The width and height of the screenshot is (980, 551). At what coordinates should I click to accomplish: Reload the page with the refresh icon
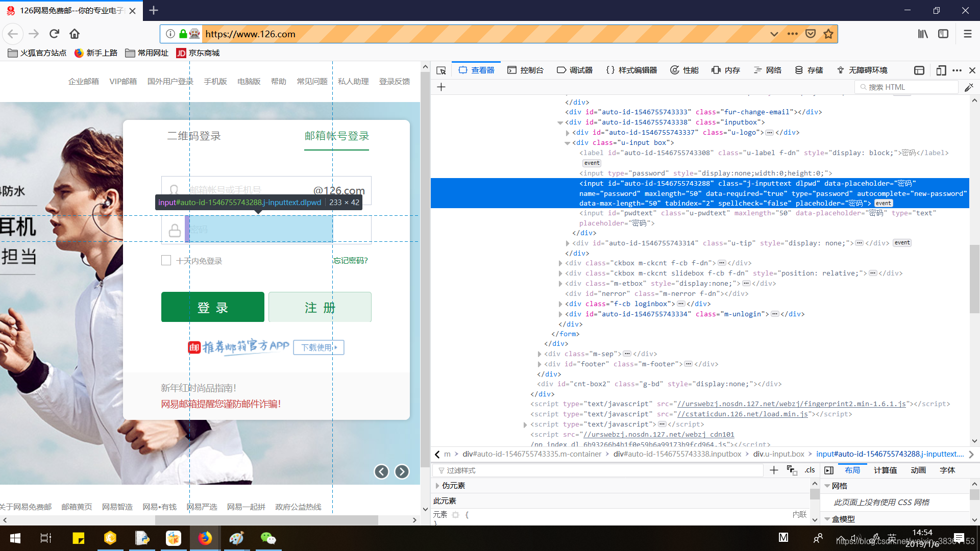(54, 34)
